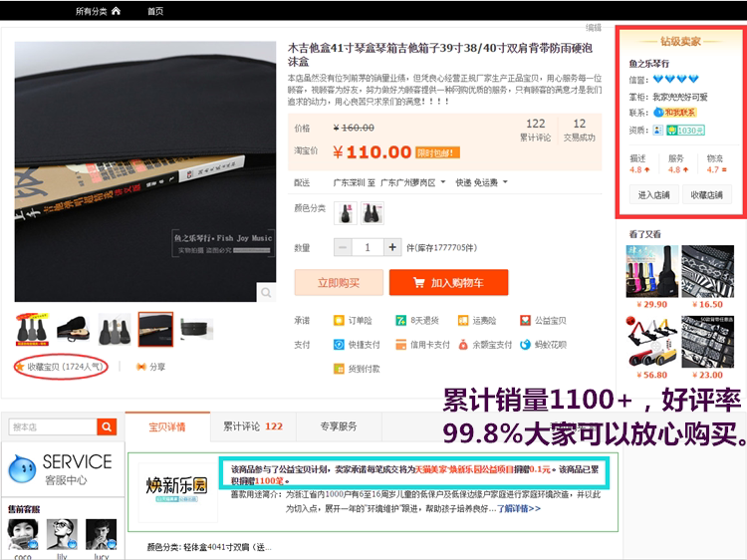This screenshot has height=560, width=747.
Task: Open the 快递 免运费 shipping dropdown
Action: (481, 182)
